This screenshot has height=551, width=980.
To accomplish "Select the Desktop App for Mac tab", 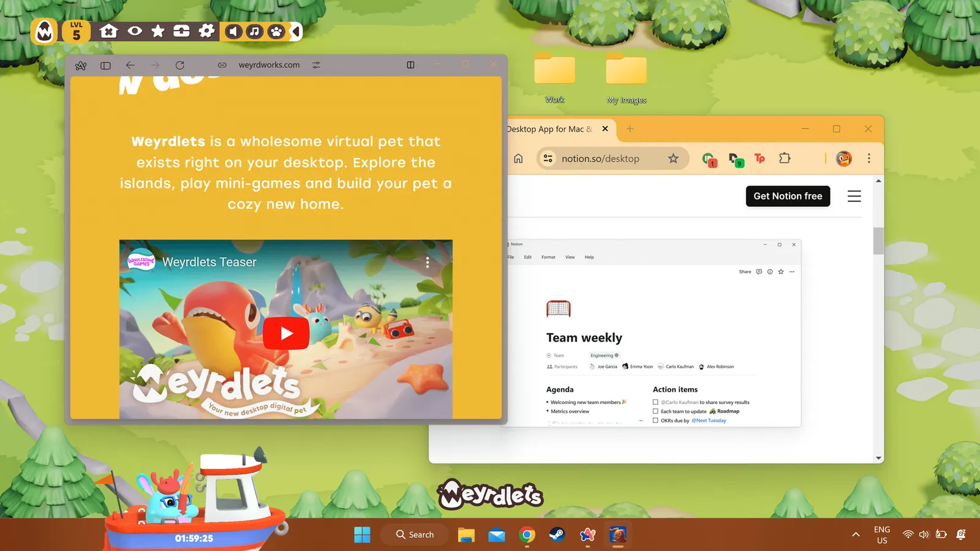I will [549, 129].
